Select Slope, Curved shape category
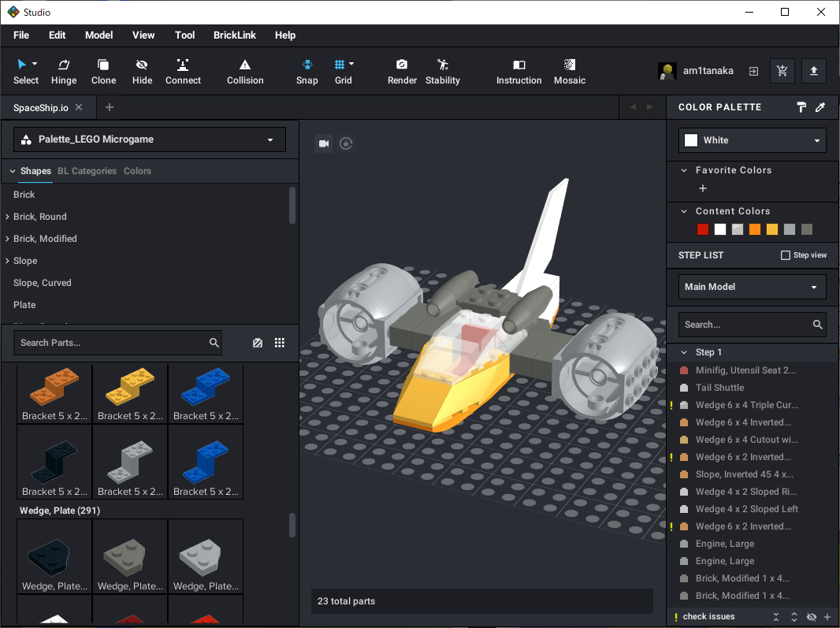Screen dimensions: 840x628 [43, 283]
